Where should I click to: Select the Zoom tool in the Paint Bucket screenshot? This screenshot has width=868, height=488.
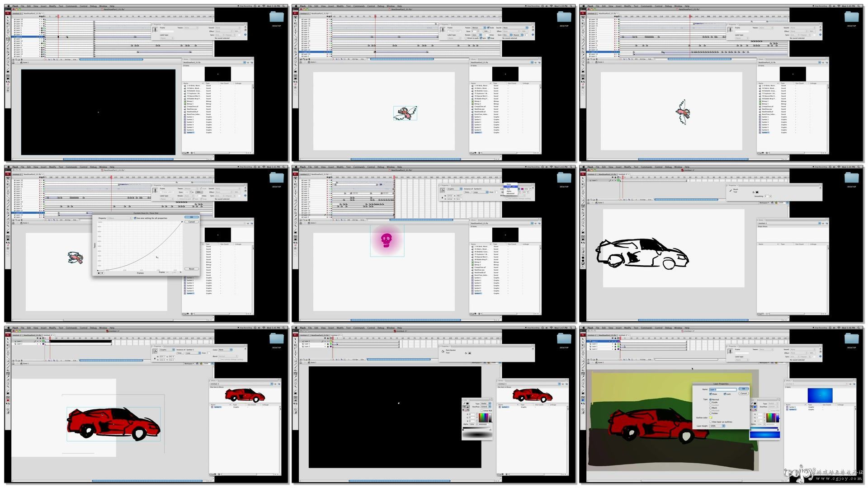(x=295, y=386)
